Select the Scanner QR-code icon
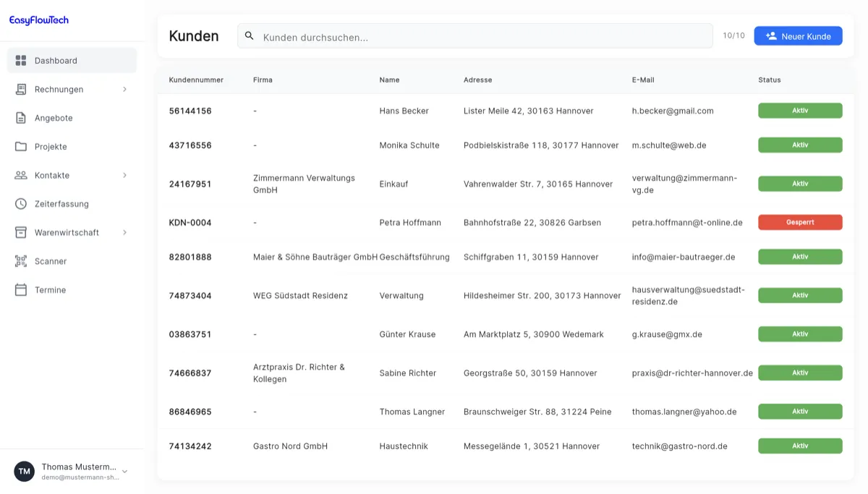Screen dimensions: 868x494 pos(22,261)
